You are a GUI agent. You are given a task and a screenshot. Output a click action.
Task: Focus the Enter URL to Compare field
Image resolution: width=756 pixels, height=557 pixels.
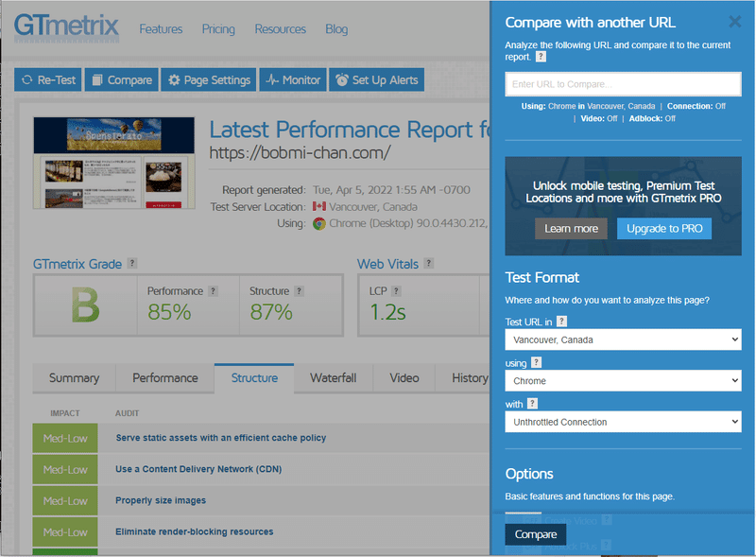tap(623, 84)
